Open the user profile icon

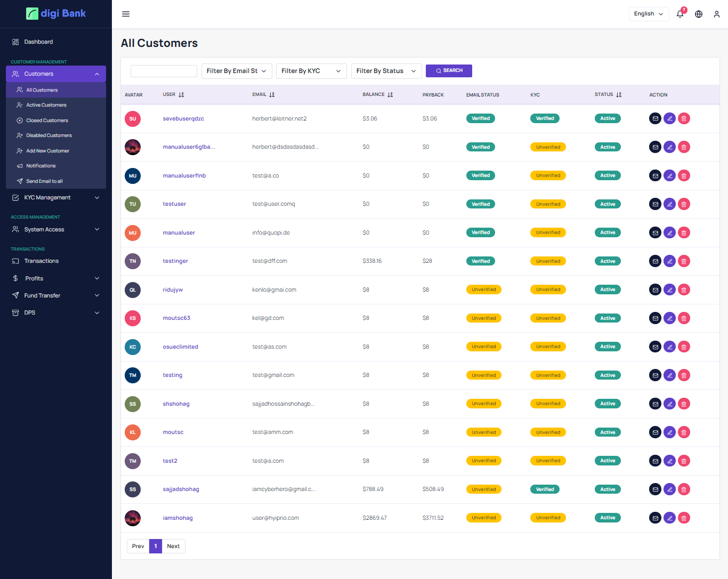coord(717,14)
